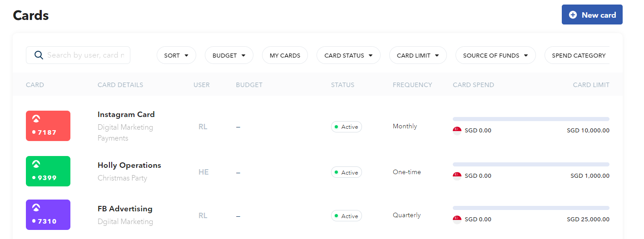Click the purple FB Advertising card 7310
The height and width of the screenshot is (239, 644).
click(48, 215)
